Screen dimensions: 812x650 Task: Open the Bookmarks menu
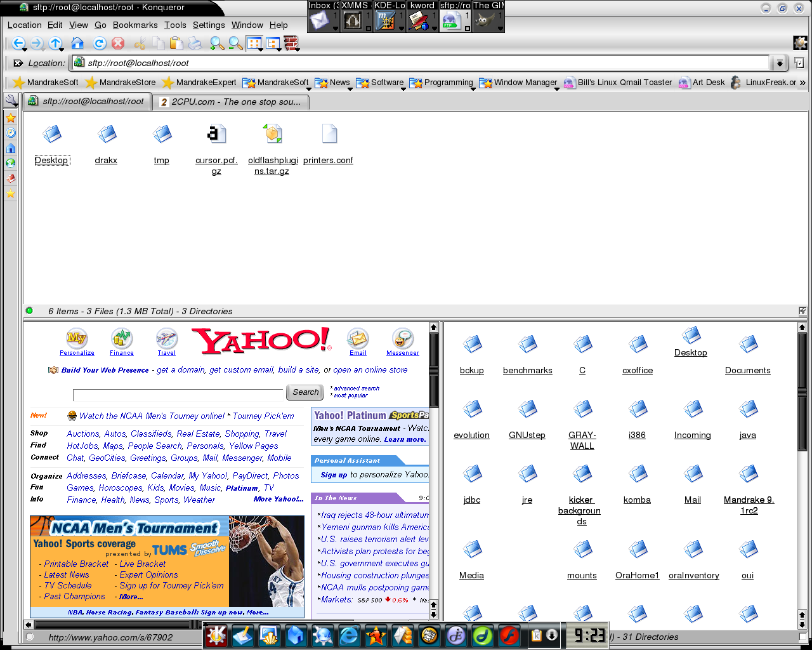pyautogui.click(x=135, y=25)
